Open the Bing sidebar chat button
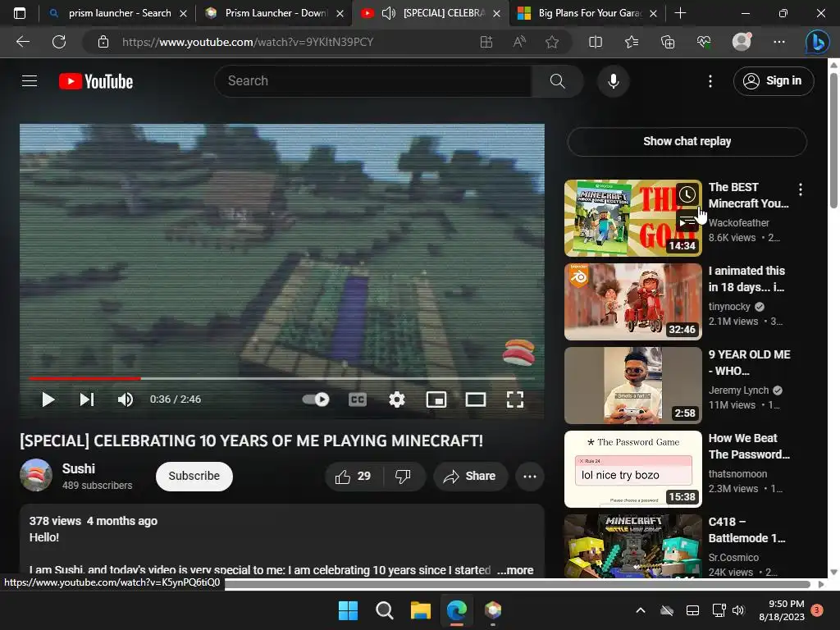Viewport: 840px width, 630px height. [x=818, y=43]
